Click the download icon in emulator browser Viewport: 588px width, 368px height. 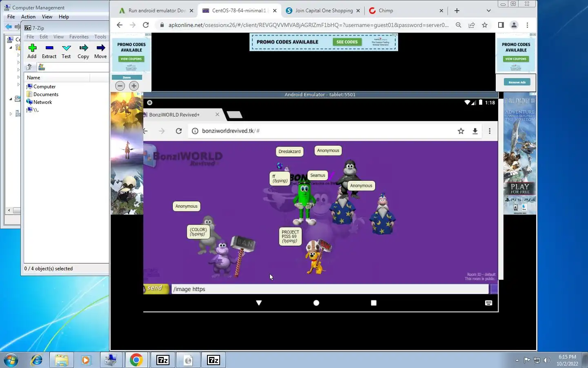click(475, 131)
